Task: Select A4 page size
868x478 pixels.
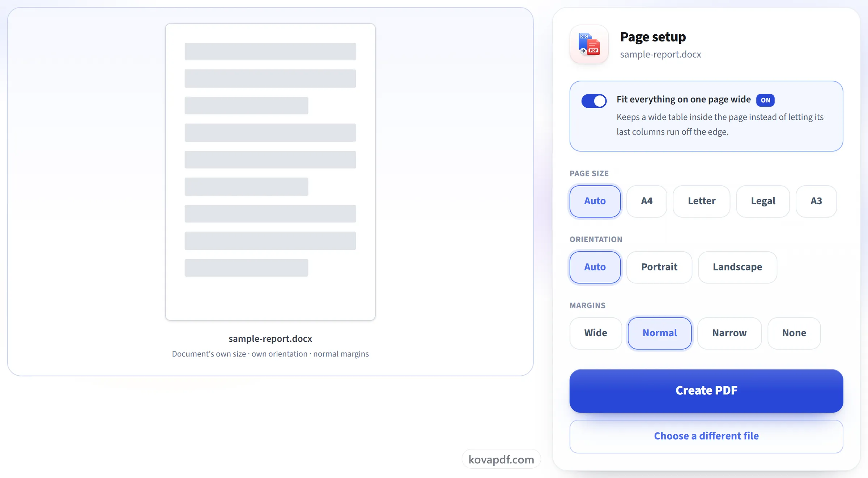Action: point(647,201)
